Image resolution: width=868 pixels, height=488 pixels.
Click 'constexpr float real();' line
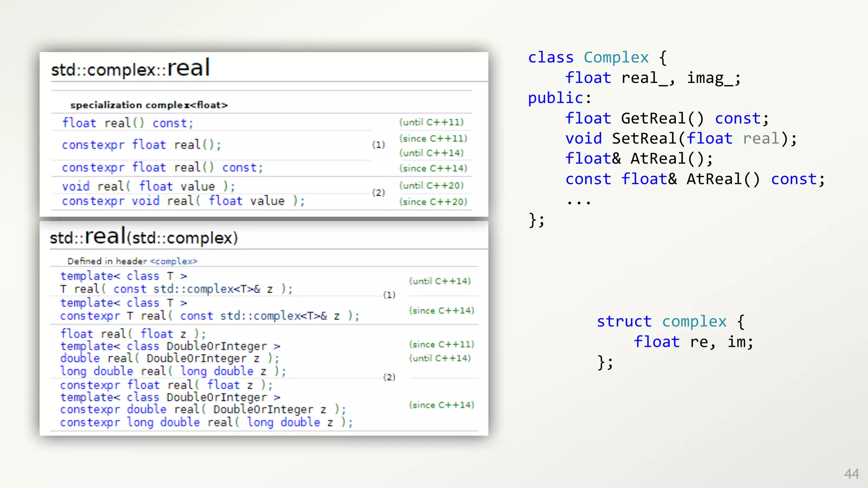pyautogui.click(x=141, y=145)
